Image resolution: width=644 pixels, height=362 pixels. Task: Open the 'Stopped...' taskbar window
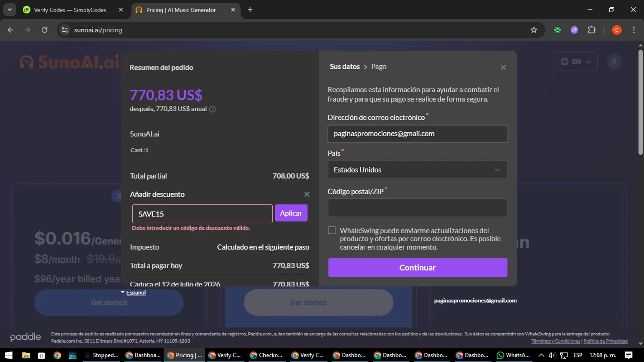tap(102, 355)
